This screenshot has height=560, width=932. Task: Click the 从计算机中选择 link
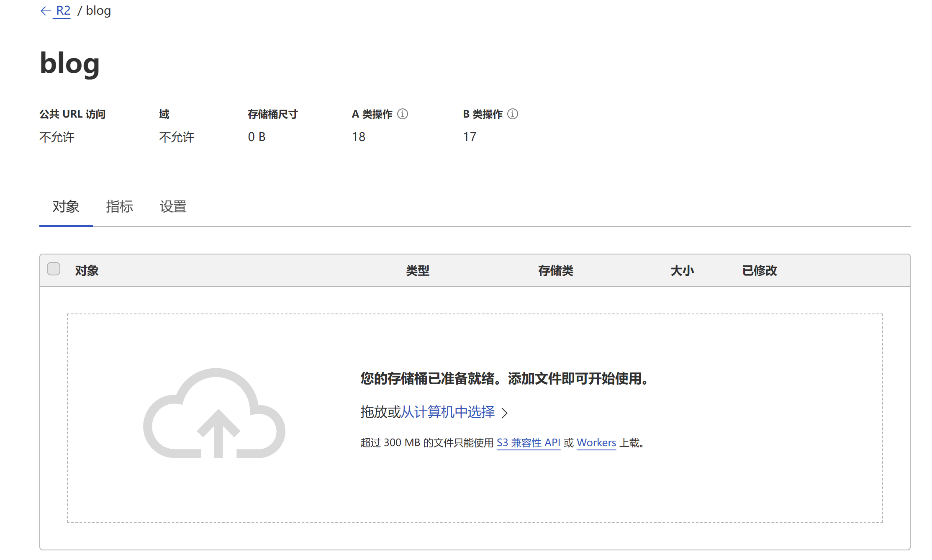(447, 412)
